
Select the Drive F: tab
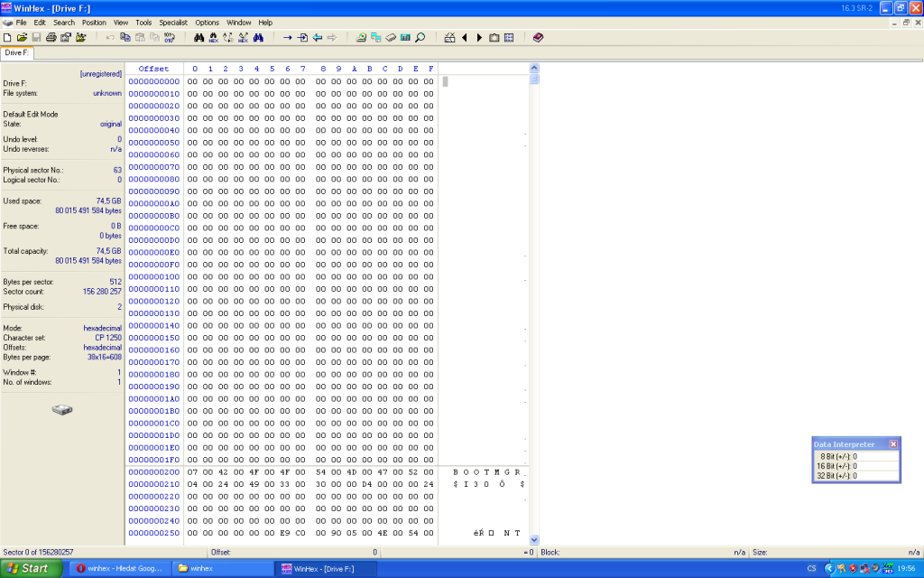[16, 52]
